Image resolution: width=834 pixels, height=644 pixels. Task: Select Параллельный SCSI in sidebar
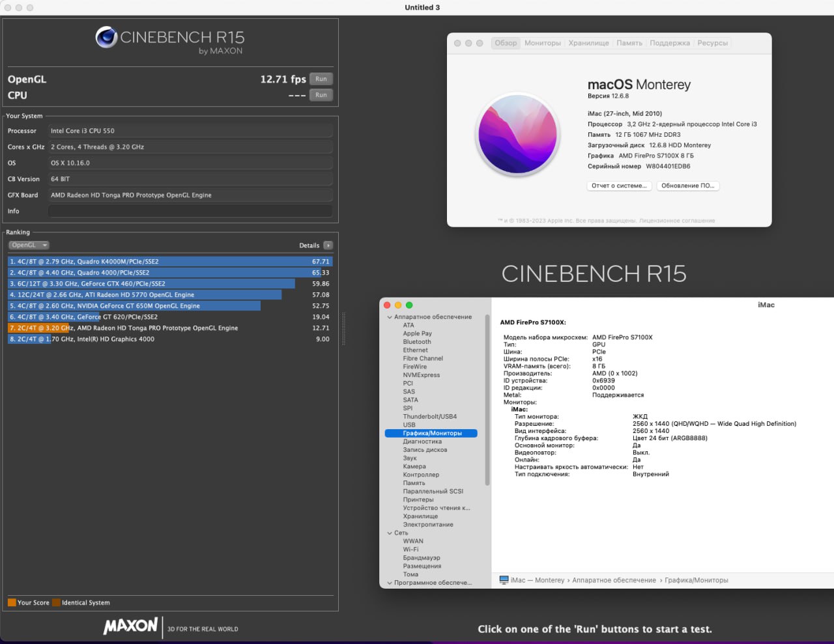pos(433,492)
